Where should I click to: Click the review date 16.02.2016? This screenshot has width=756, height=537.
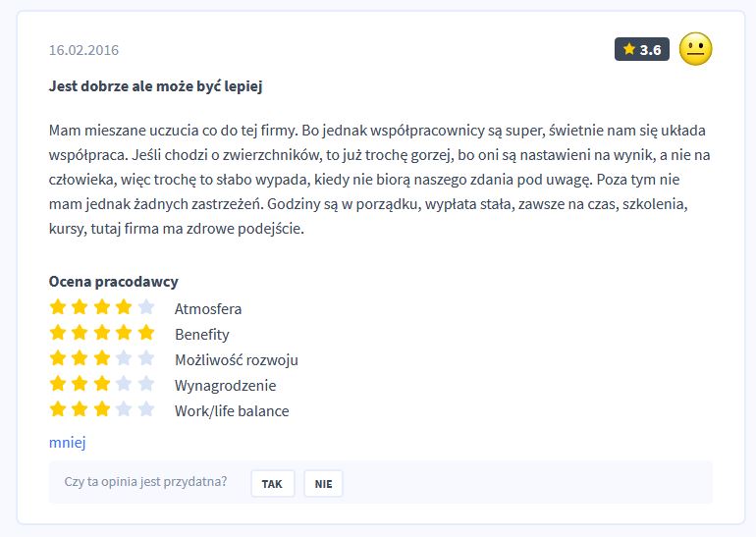click(83, 50)
